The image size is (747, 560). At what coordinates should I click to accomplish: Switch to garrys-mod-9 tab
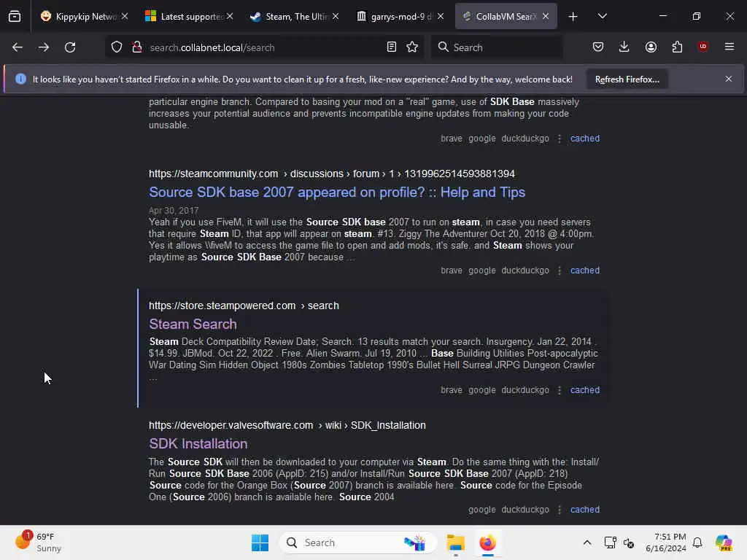click(x=395, y=16)
